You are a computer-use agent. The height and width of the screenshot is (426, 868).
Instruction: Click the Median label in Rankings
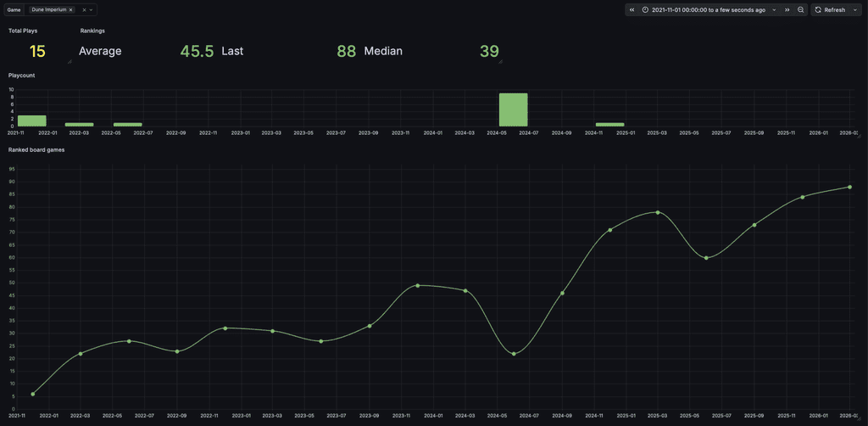pyautogui.click(x=383, y=52)
